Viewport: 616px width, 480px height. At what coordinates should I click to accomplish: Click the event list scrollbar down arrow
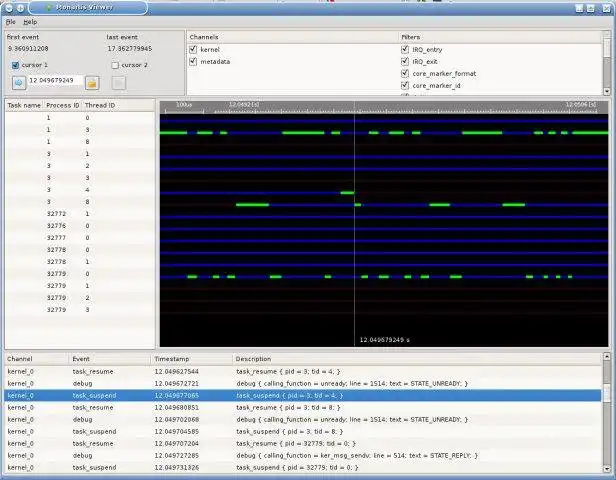point(607,469)
